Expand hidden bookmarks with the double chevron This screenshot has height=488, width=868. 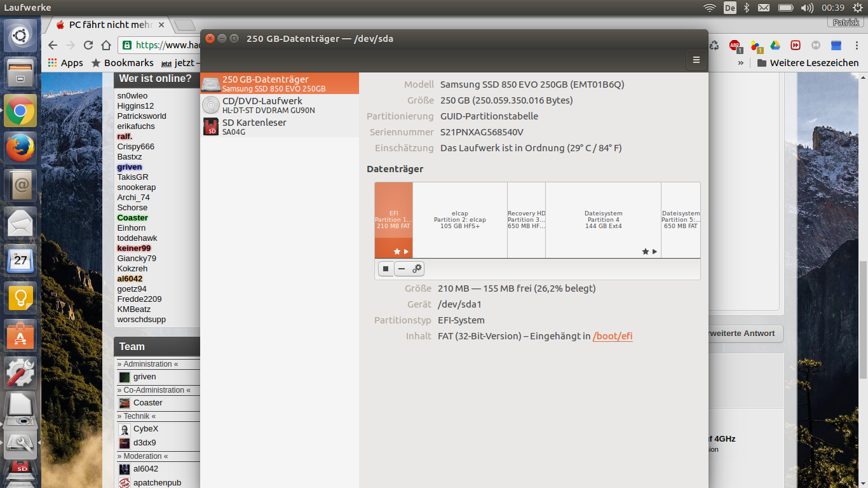[x=740, y=63]
